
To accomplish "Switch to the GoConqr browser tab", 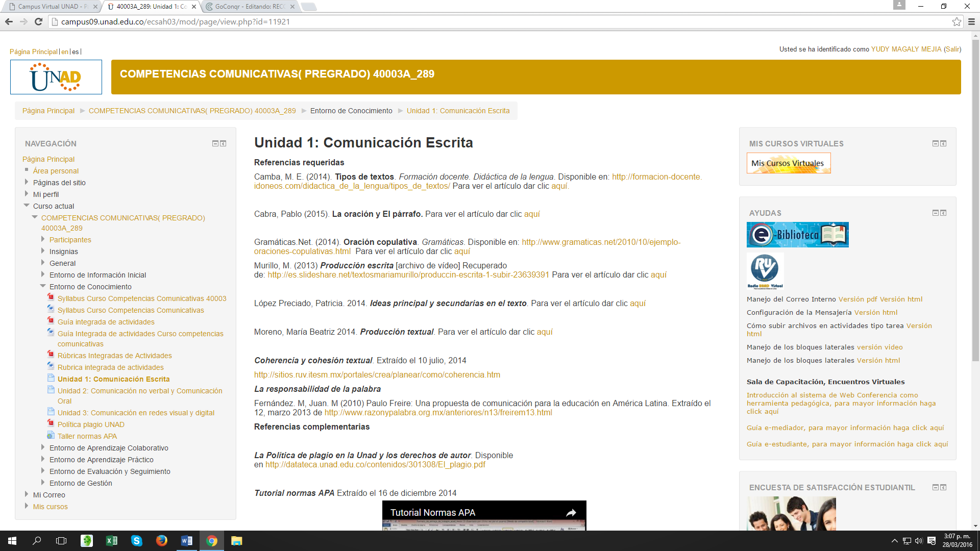I will click(249, 7).
